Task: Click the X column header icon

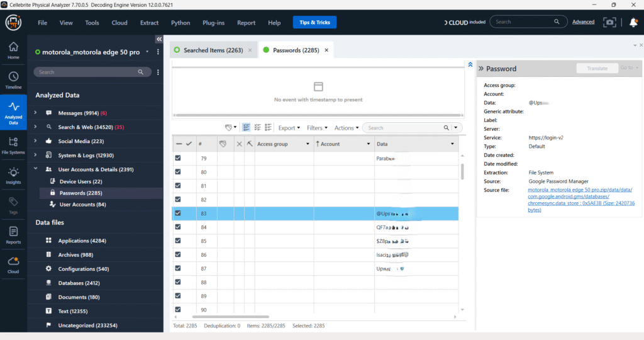Action: 239,144
